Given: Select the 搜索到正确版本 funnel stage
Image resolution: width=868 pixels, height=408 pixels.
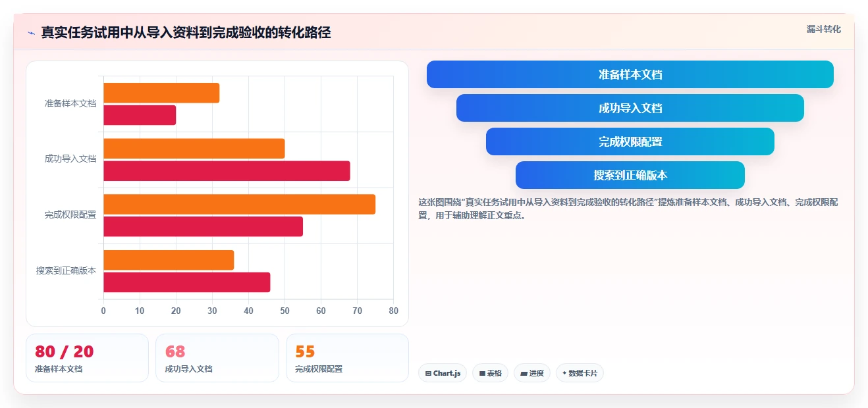Looking at the screenshot, I should click(x=630, y=175).
